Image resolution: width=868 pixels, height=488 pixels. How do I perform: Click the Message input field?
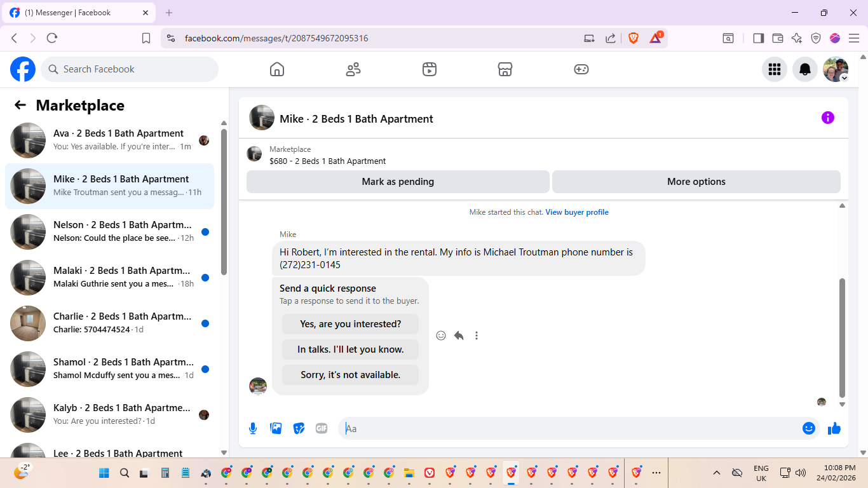[569, 428]
